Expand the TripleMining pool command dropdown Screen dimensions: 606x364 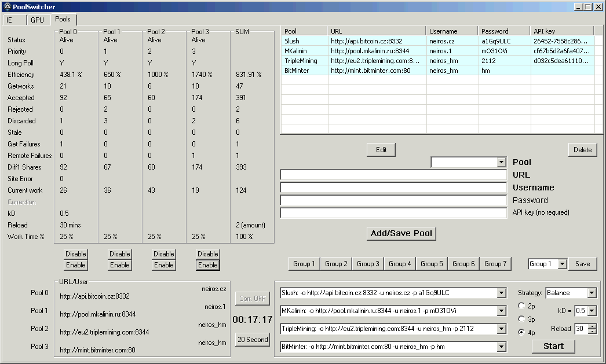[501, 329]
